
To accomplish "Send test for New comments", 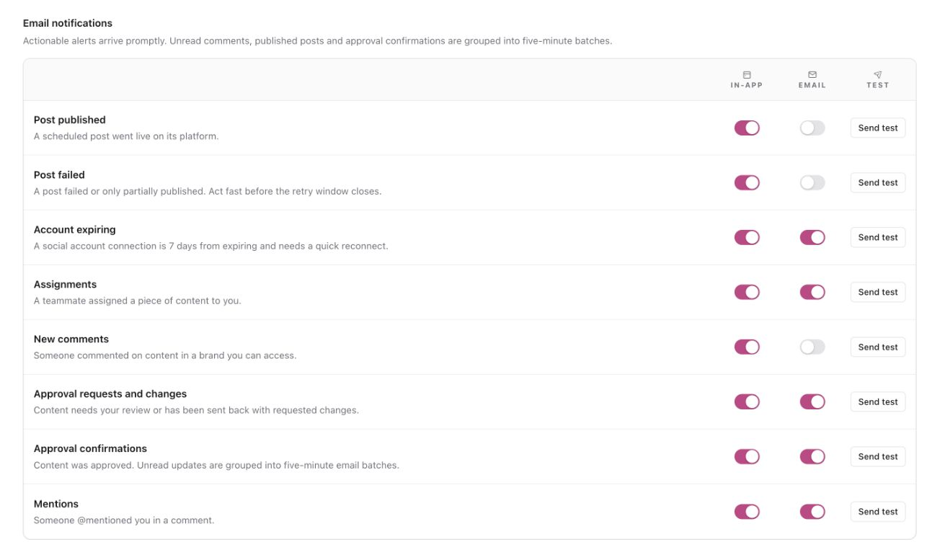I will 878,347.
